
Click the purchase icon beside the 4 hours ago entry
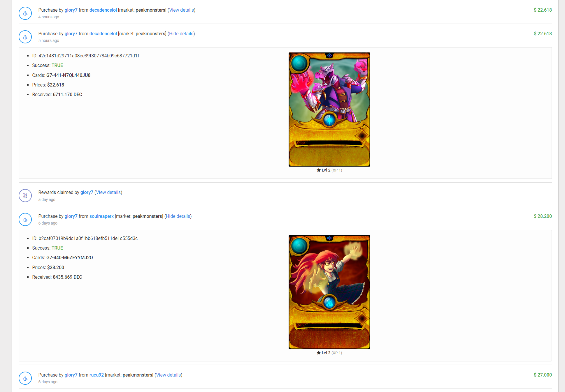pyautogui.click(x=25, y=13)
